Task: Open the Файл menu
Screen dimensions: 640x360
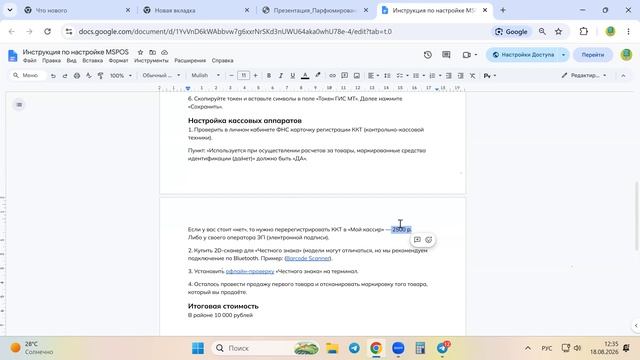Action: click(x=29, y=60)
